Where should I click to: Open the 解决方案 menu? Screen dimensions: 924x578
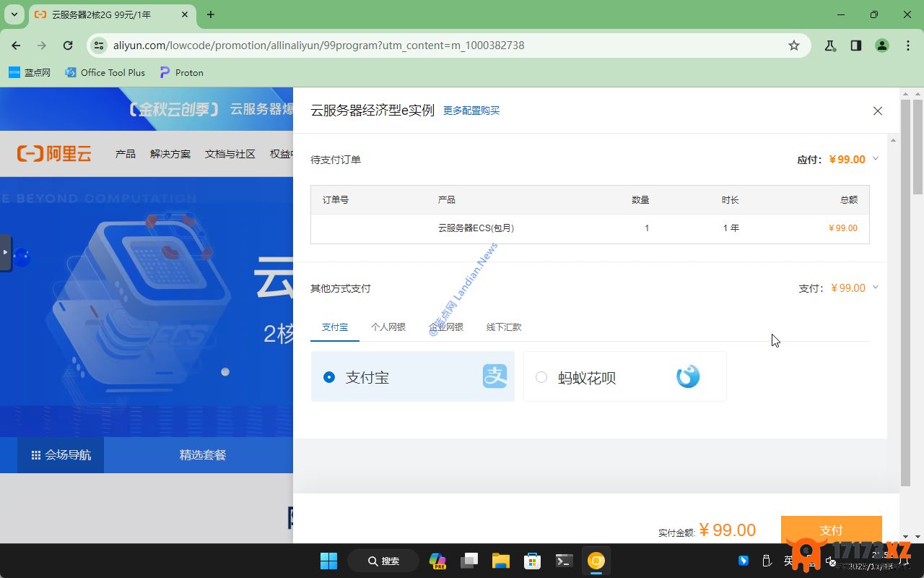pyautogui.click(x=170, y=154)
